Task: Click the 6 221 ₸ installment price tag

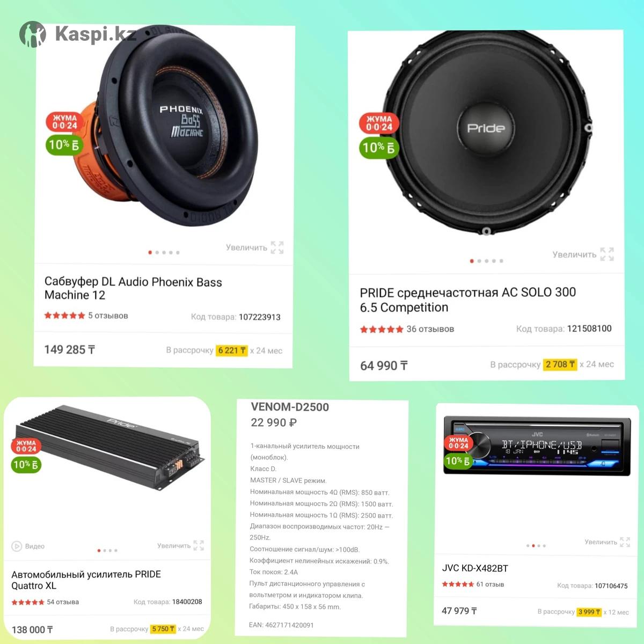Action: click(231, 350)
